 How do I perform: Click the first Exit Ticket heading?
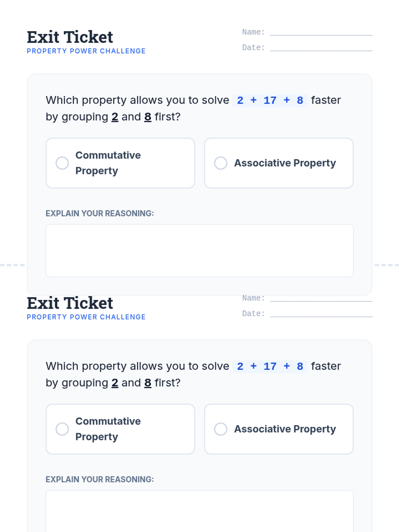70,37
